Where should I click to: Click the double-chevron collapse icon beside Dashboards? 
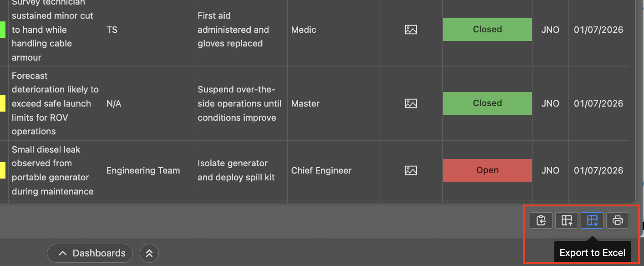[x=149, y=253]
